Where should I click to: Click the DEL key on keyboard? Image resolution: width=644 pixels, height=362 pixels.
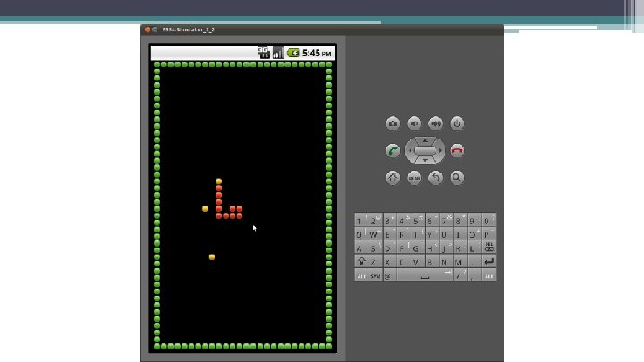[488, 248]
